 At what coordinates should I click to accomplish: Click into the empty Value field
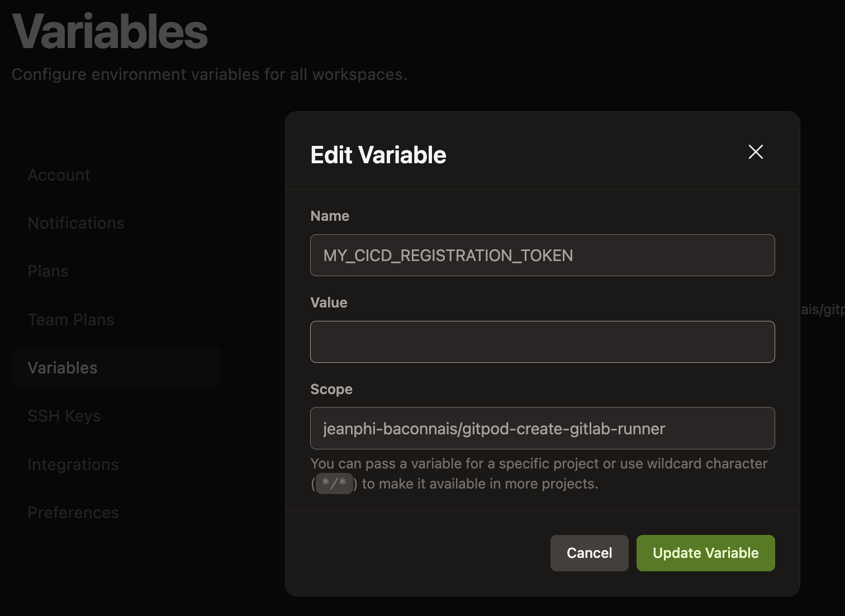tap(542, 342)
